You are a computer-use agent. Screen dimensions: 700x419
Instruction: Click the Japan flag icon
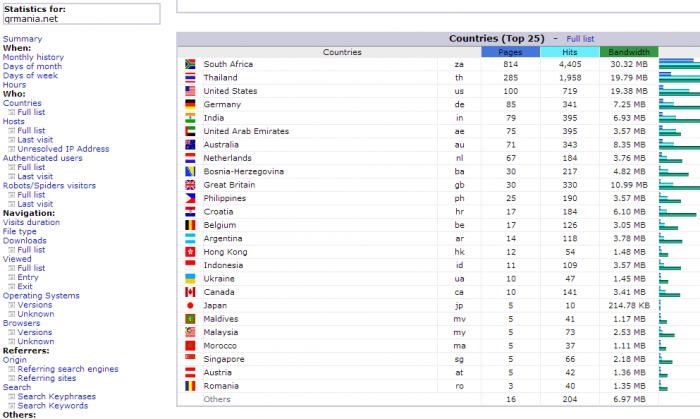[190, 305]
